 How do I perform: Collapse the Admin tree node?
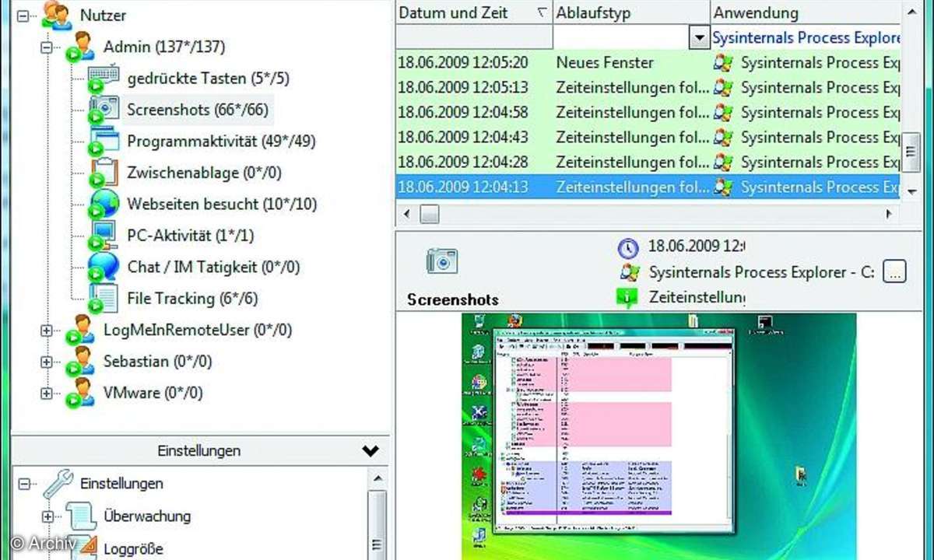point(46,47)
